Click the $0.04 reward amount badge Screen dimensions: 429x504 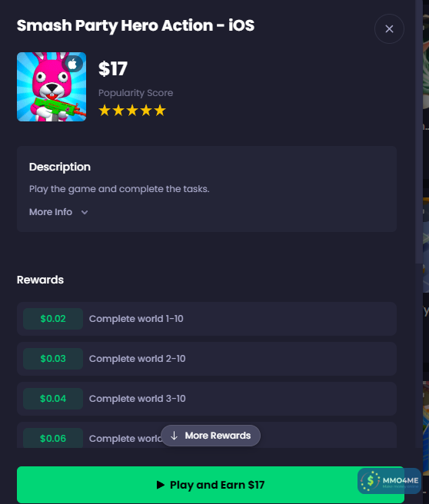(x=53, y=399)
